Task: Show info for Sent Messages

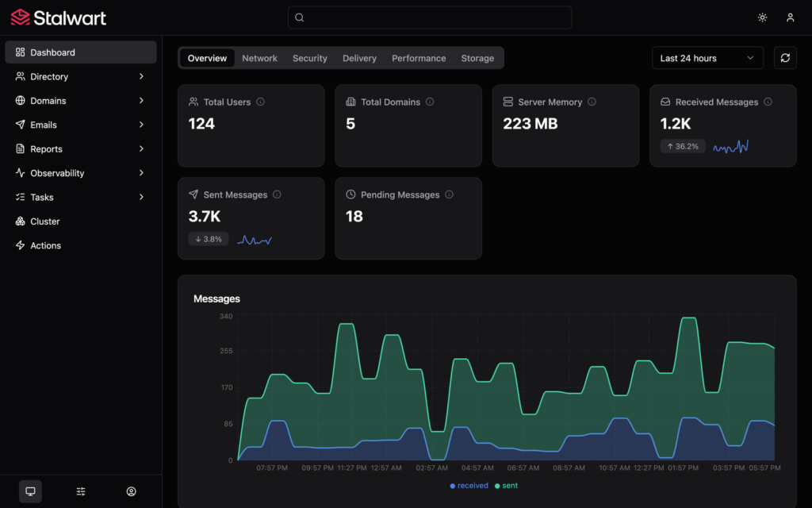Action: point(277,194)
